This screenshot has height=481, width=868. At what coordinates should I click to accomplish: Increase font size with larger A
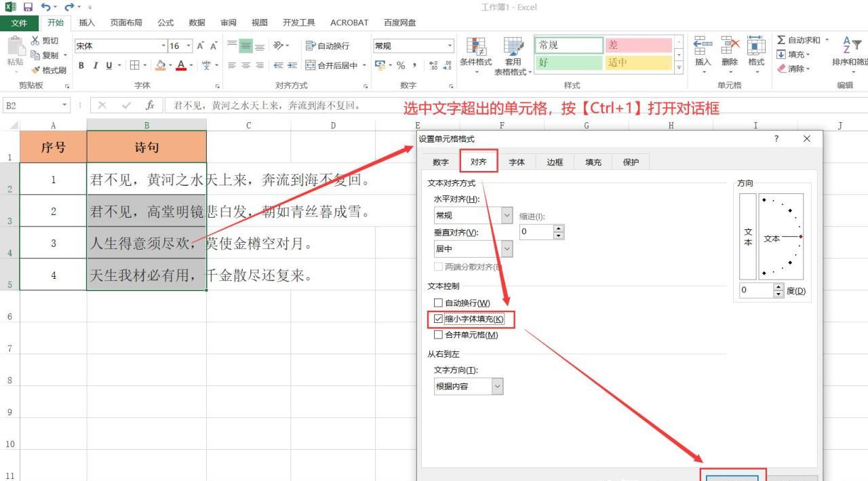201,45
